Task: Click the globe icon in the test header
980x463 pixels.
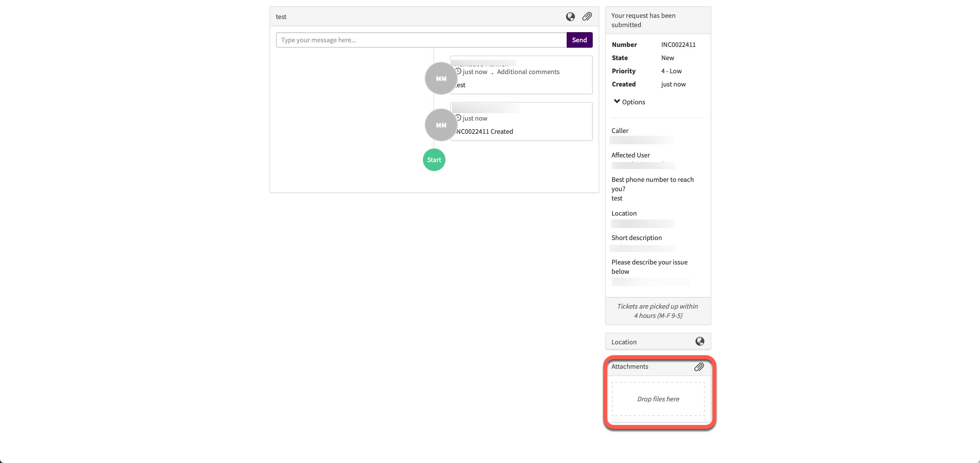Action: coord(570,17)
